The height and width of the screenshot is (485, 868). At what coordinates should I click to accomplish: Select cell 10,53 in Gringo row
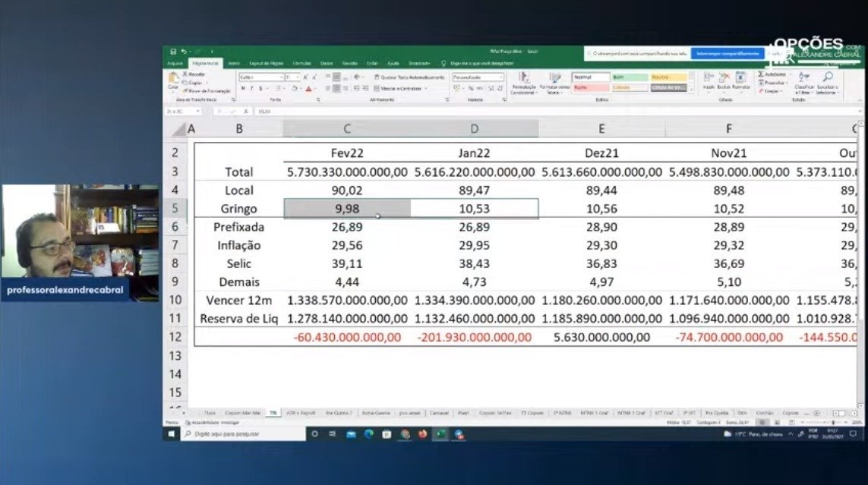(x=475, y=209)
